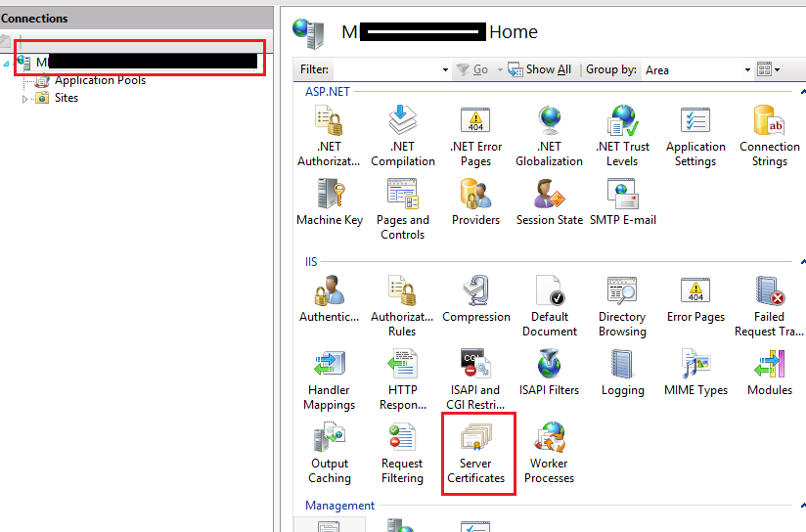Collapse the ASP.NET group

click(x=803, y=92)
